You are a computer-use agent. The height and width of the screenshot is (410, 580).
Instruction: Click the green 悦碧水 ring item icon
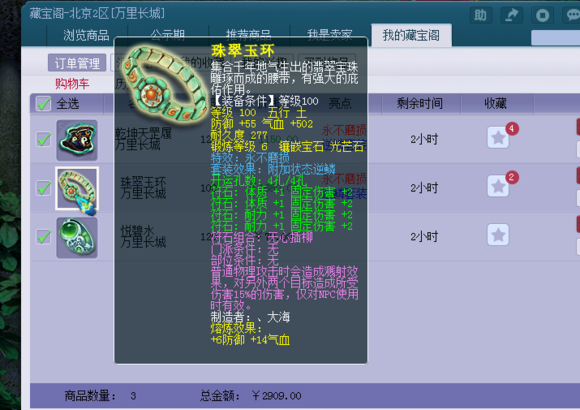[x=77, y=238]
